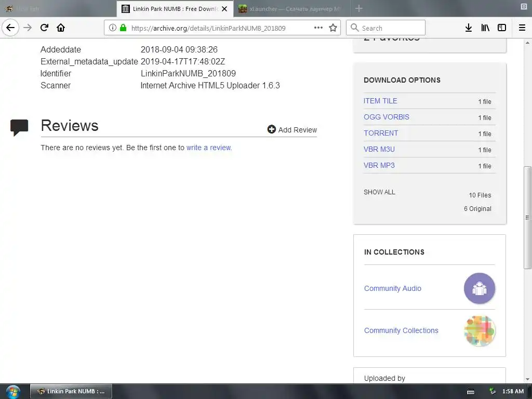
Task: Open the Library bookshelf icon
Action: coord(485,28)
